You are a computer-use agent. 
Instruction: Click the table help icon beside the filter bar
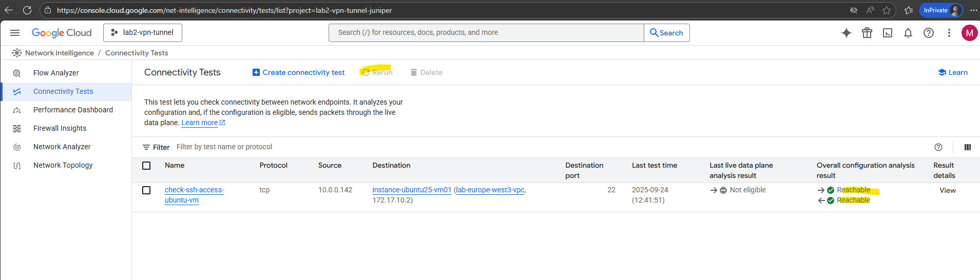click(x=938, y=147)
